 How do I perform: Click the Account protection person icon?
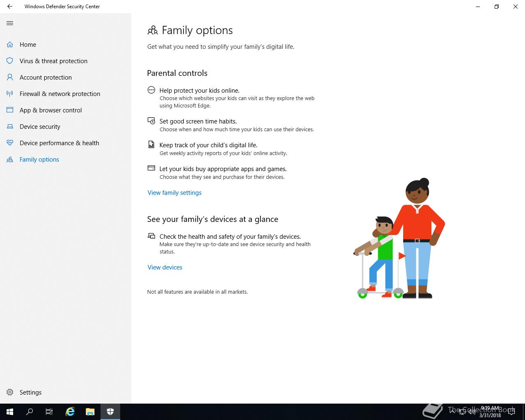[x=10, y=77]
